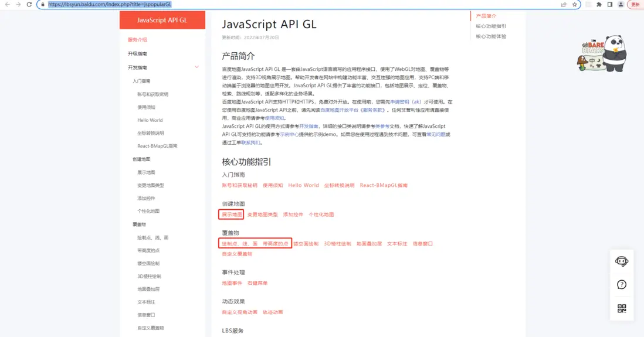644x337 pixels.
Task: Follow the 申请密钥（ak）link in the intro
Action: click(405, 102)
